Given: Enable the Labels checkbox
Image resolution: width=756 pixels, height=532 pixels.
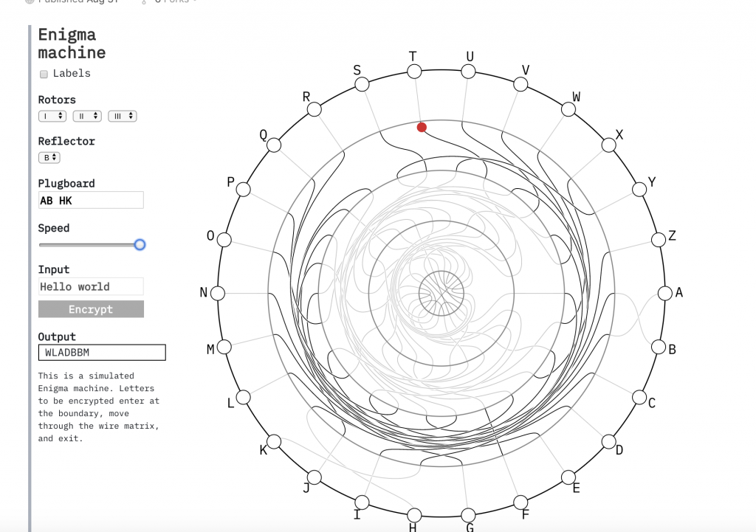Looking at the screenshot, I should [44, 75].
